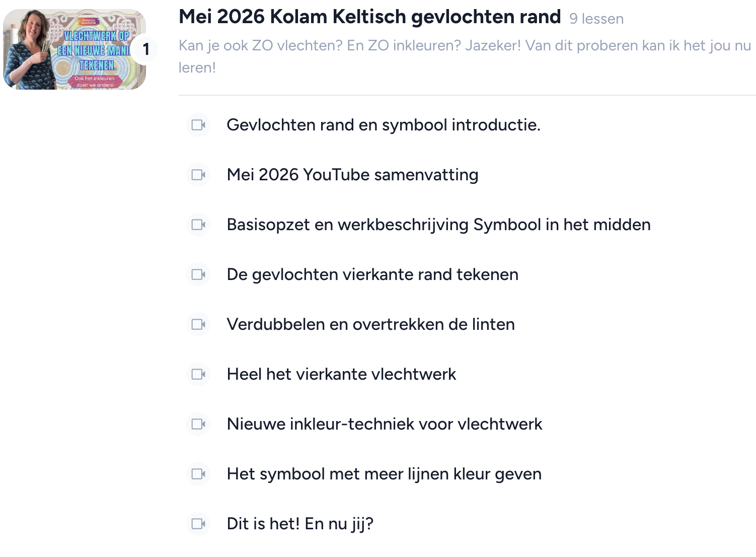Open lesson Verdubbelen en overtrekken de linten
This screenshot has height=557, width=756.
370,324
